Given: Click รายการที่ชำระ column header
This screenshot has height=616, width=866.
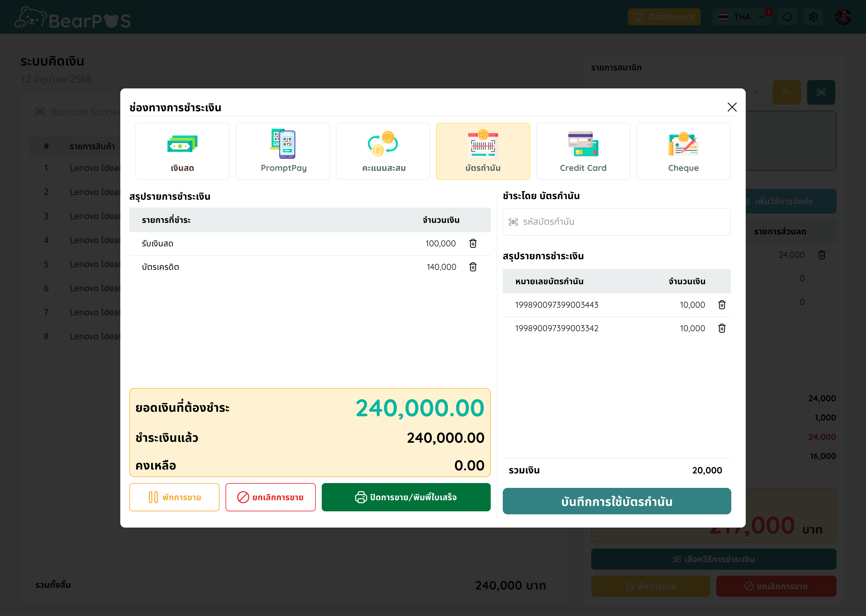Looking at the screenshot, I should point(166,220).
